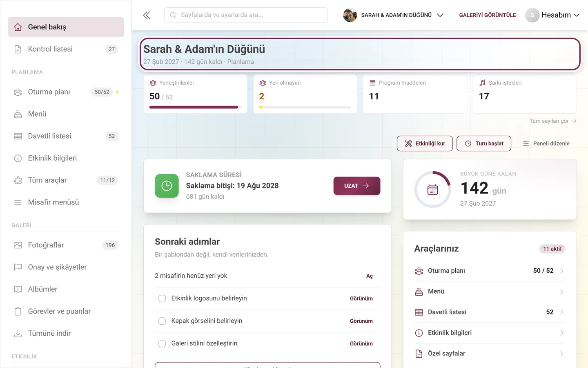Screen dimensions: 588x368
Task: Open Kontrol listesi in the sidebar
Action: (x=66, y=49)
